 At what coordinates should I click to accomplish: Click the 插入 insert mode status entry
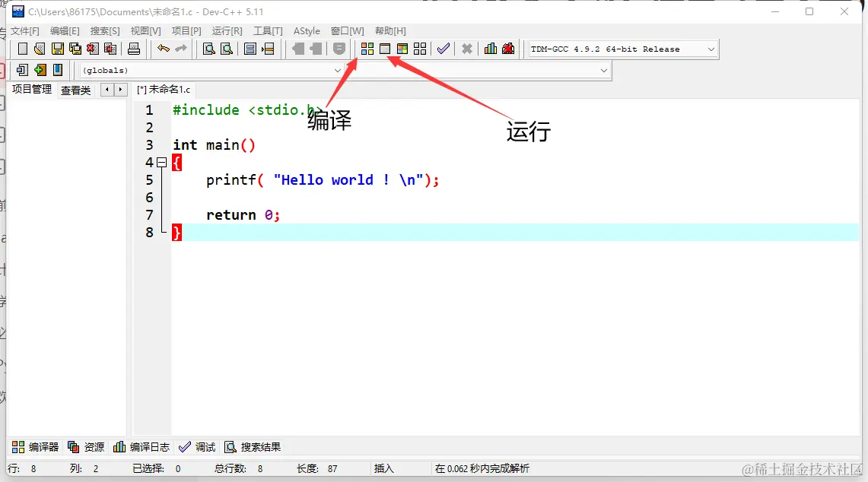click(x=383, y=469)
